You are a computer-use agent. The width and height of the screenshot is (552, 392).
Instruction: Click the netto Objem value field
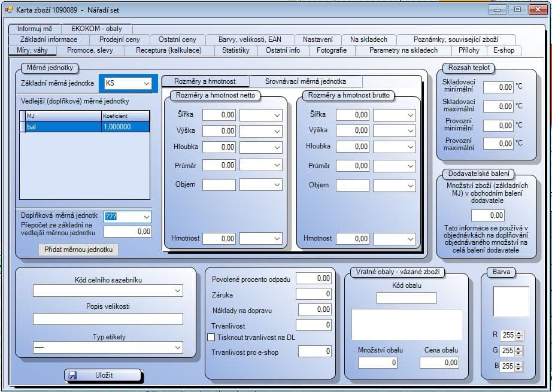click(219, 185)
